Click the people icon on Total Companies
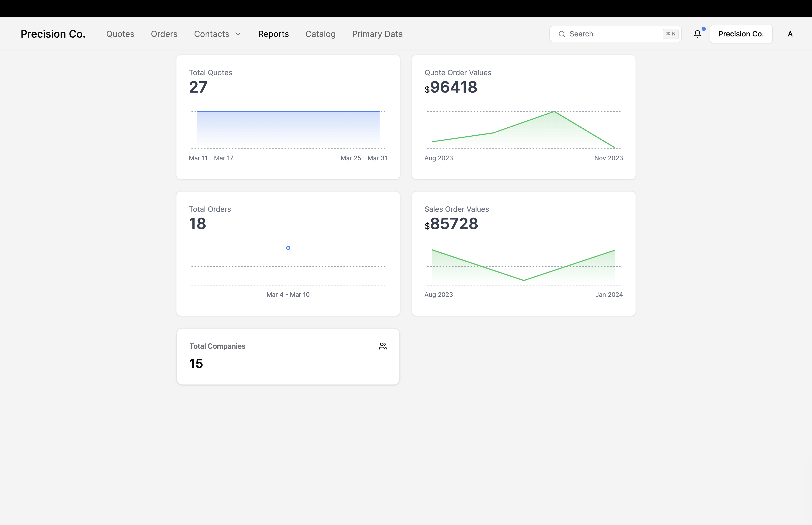Image resolution: width=812 pixels, height=525 pixels. 383,346
